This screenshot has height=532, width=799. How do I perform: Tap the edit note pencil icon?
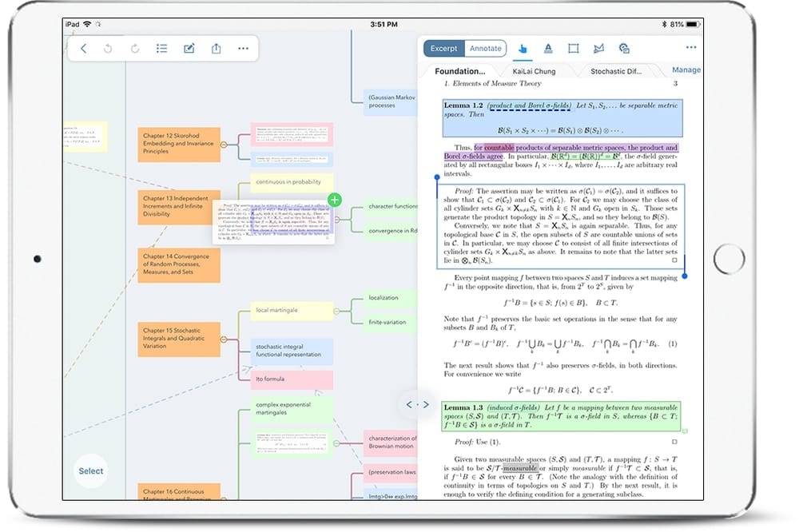(x=189, y=49)
